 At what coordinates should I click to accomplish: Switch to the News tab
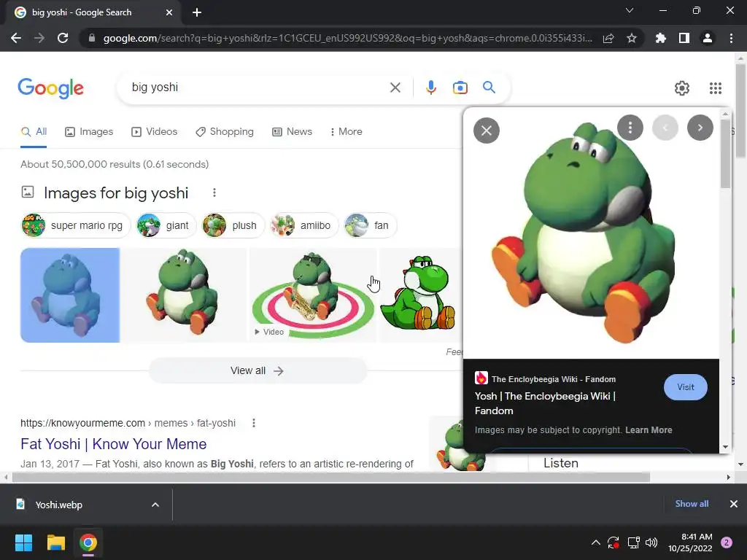(292, 132)
